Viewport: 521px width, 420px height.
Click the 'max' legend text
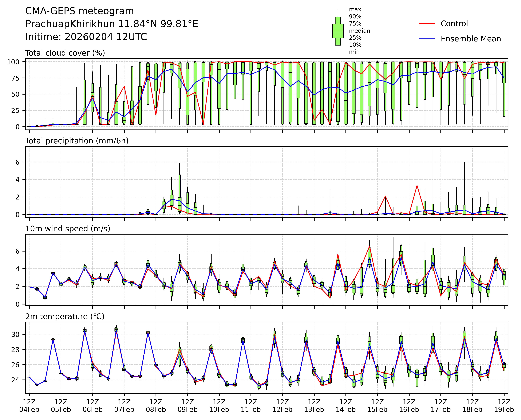355,10
